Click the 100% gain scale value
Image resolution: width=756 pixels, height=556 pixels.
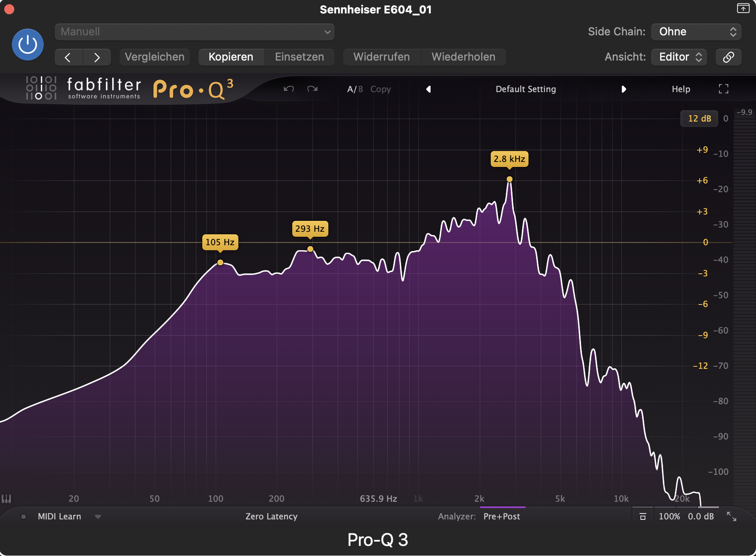(x=669, y=516)
